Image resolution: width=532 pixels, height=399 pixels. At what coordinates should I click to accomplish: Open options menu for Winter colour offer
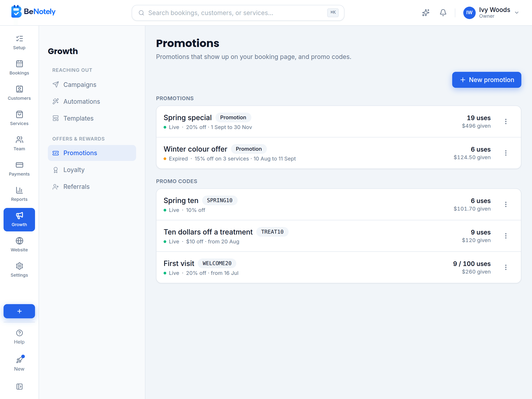pyautogui.click(x=506, y=153)
